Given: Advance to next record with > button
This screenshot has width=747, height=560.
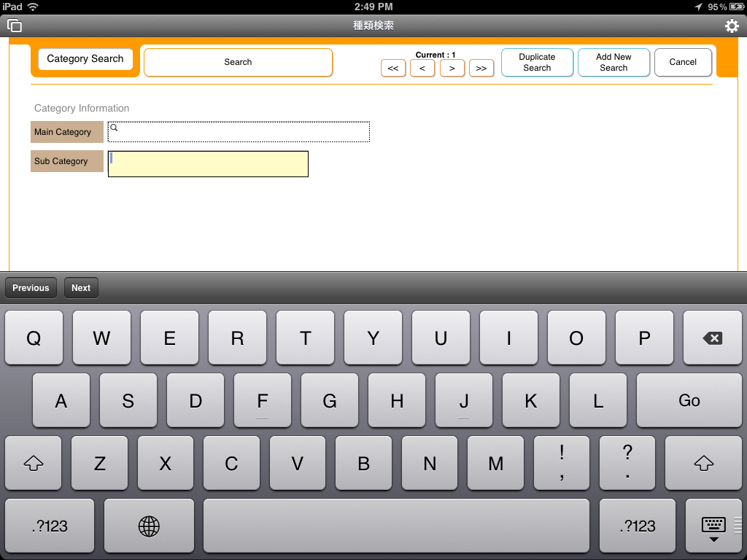Looking at the screenshot, I should (452, 69).
